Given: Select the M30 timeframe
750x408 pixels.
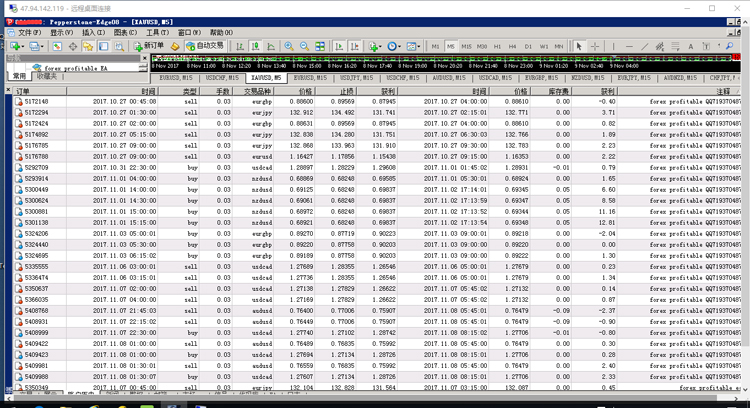Looking at the screenshot, I should [482, 46].
